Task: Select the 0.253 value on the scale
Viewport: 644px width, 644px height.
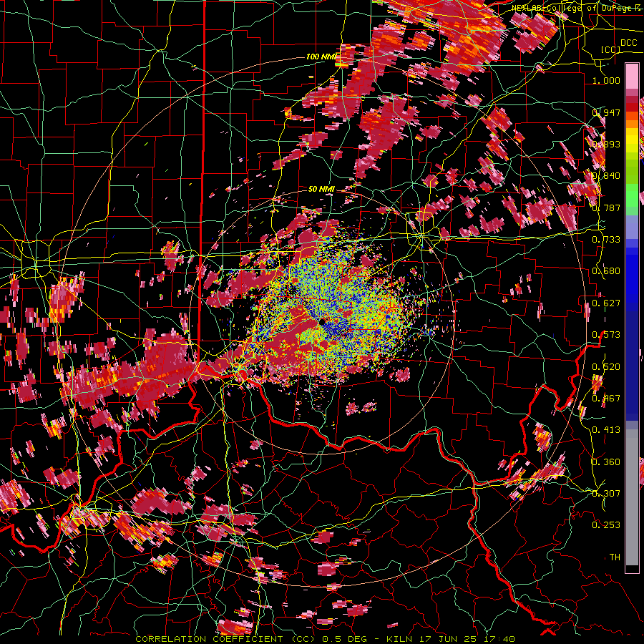Action: [606, 525]
